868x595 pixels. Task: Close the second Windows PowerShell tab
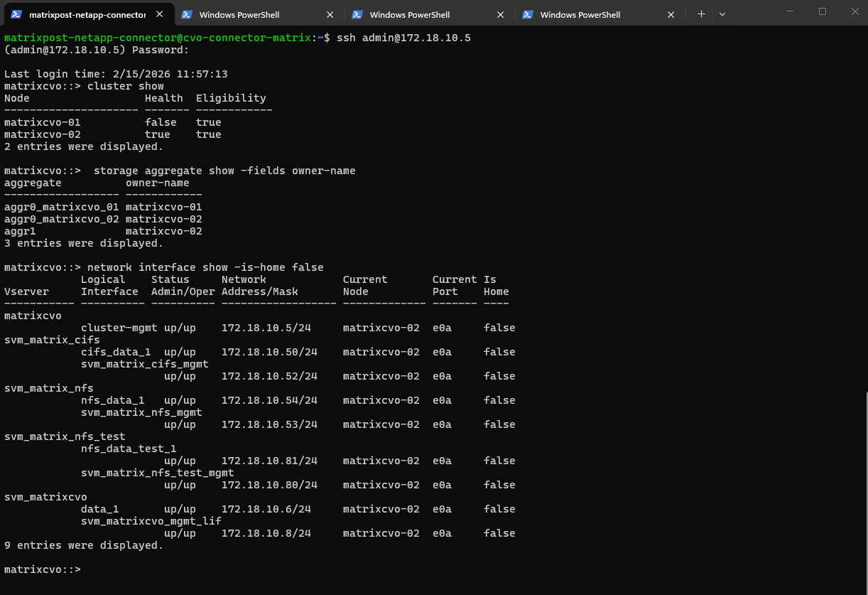click(x=330, y=14)
